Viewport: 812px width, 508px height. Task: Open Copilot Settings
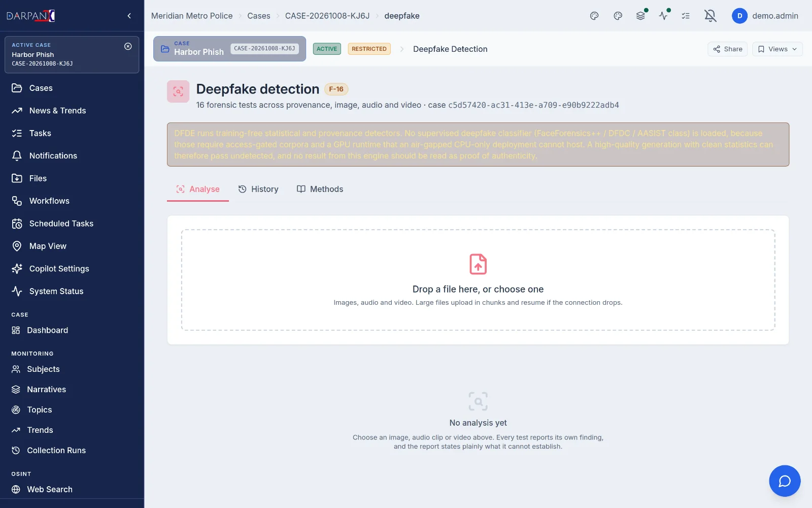(72, 269)
